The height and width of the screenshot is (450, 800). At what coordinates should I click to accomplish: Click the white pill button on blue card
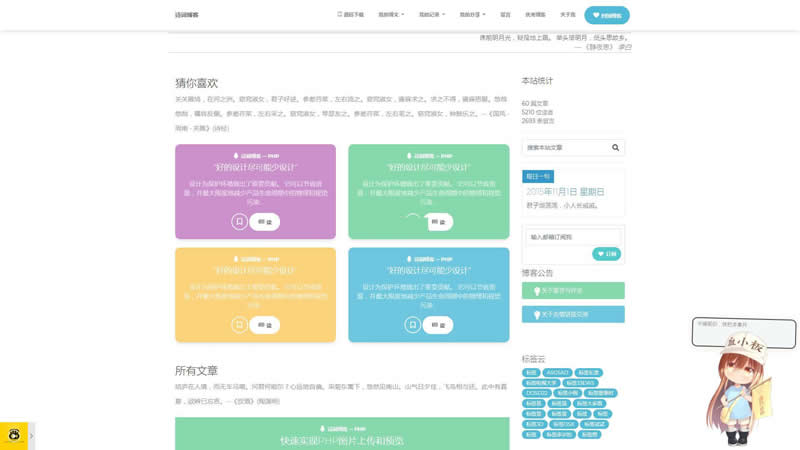coord(438,324)
